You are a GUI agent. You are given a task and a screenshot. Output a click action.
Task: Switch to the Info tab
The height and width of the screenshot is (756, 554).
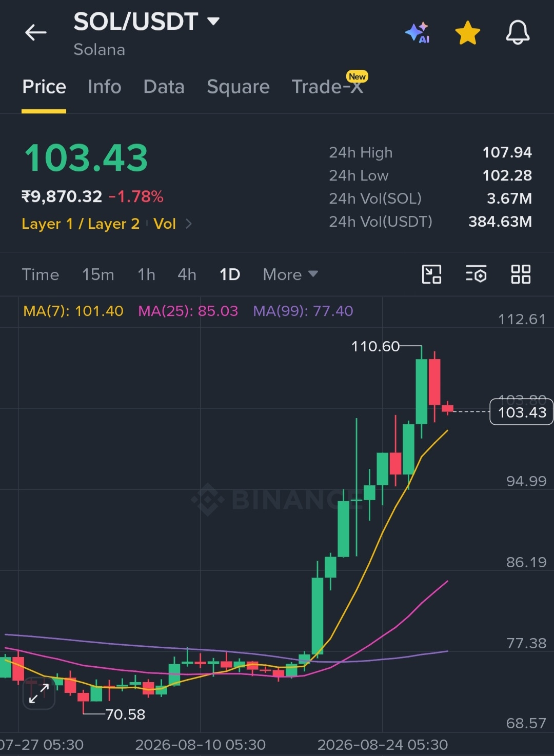pyautogui.click(x=105, y=87)
